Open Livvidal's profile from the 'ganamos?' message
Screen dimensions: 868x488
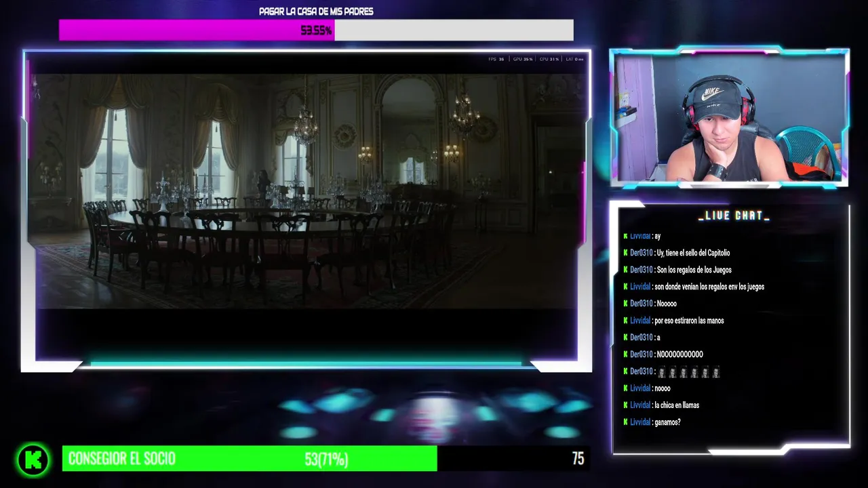click(640, 422)
